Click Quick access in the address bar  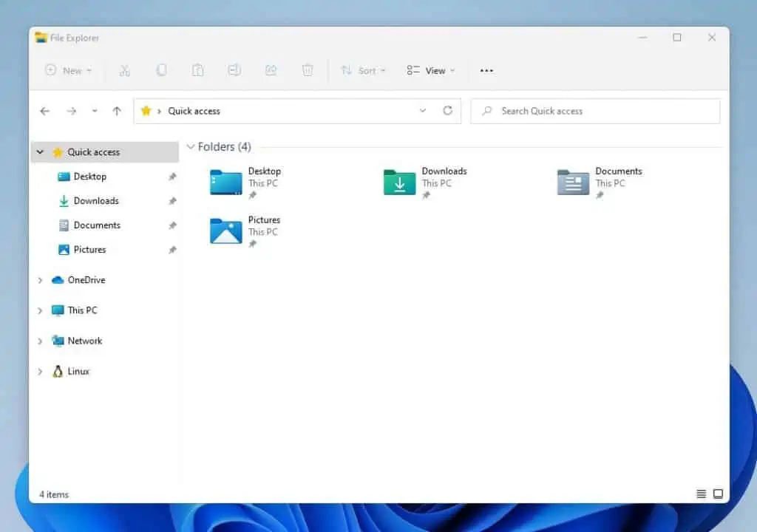click(194, 111)
